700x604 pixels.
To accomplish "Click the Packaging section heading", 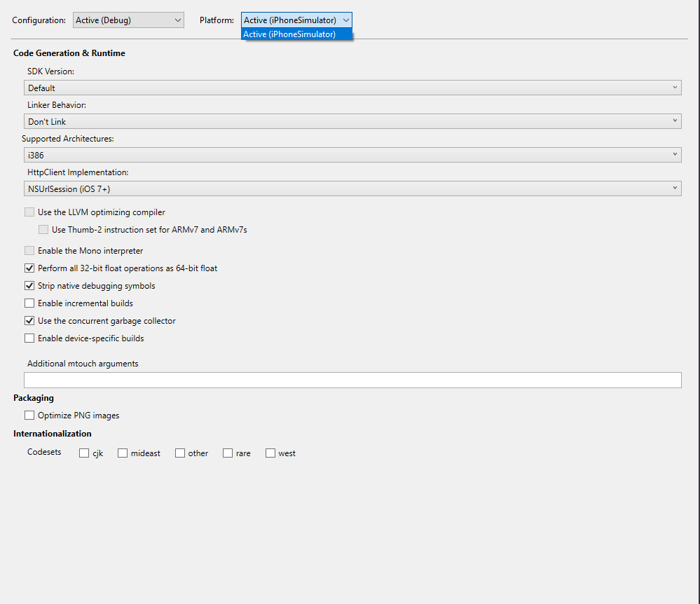I will click(x=34, y=398).
